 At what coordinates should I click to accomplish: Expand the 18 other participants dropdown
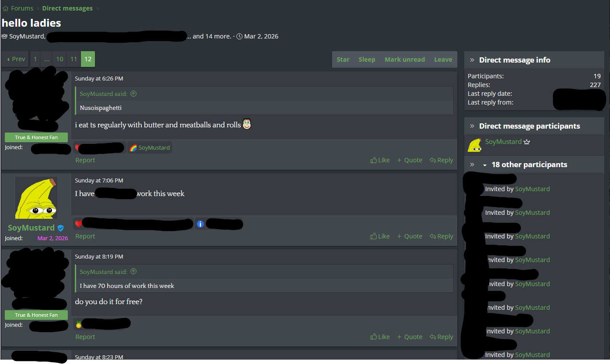coord(484,165)
